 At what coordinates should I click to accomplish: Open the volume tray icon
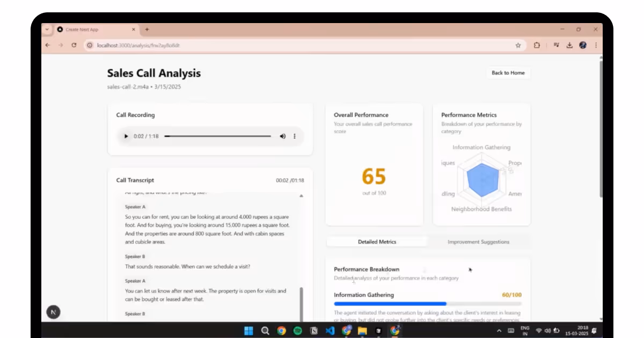pos(547,330)
